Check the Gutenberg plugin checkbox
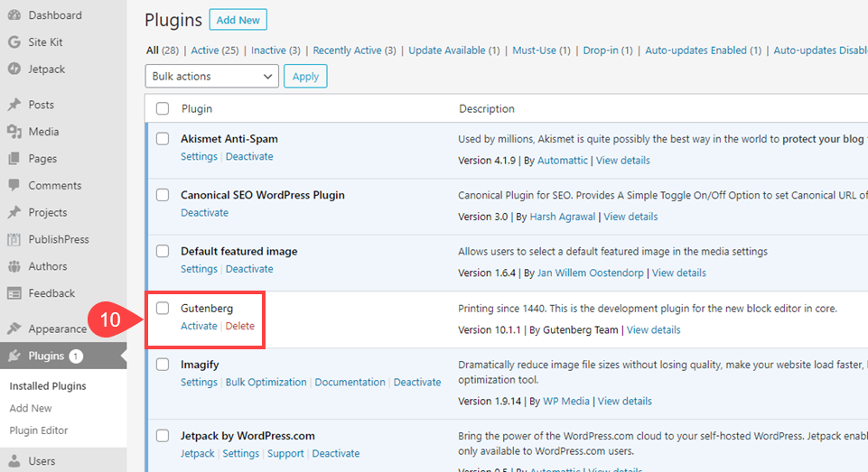 tap(163, 308)
